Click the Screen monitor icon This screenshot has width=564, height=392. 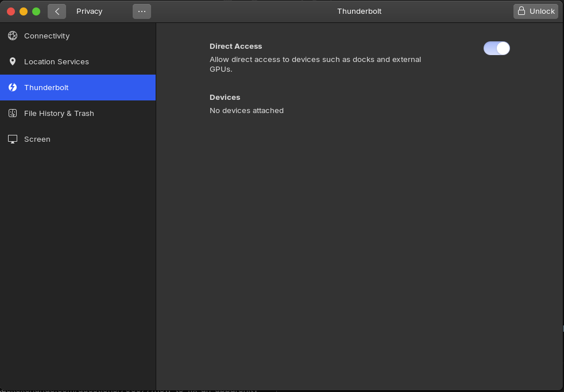(13, 139)
